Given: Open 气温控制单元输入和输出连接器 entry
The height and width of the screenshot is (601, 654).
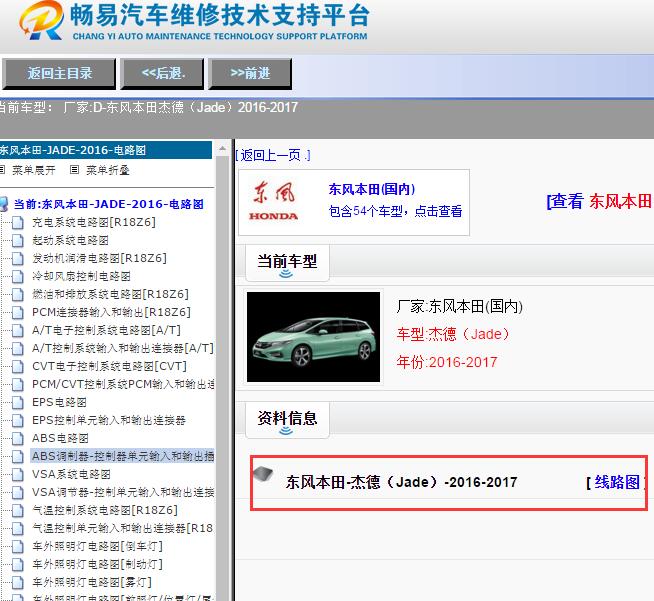Looking at the screenshot, I should 123,528.
